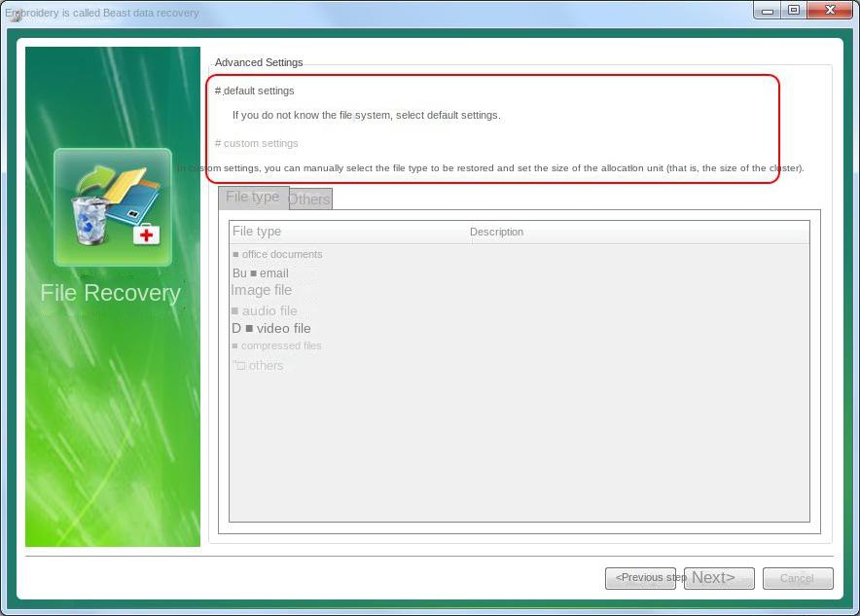The image size is (860, 616).
Task: Proceed with the Next button
Action: [719, 578]
